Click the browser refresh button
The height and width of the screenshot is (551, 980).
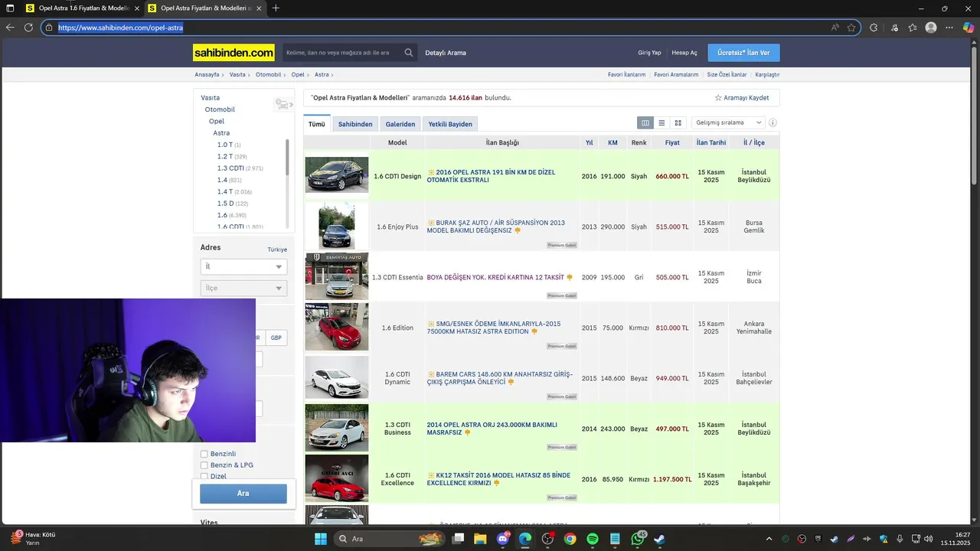coord(28,28)
